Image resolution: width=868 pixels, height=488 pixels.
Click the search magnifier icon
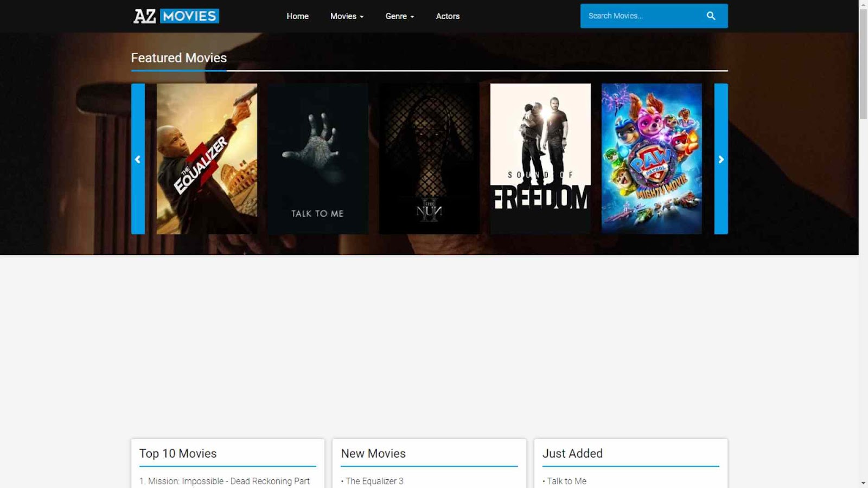coord(711,16)
